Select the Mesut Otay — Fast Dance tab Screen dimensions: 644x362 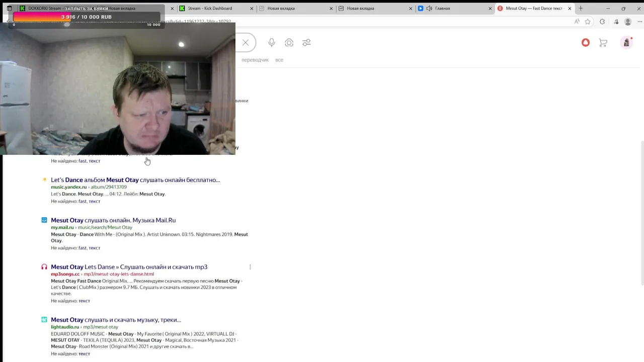[534, 8]
